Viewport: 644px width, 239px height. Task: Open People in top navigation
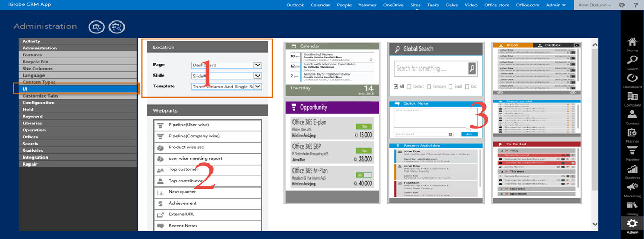click(345, 5)
